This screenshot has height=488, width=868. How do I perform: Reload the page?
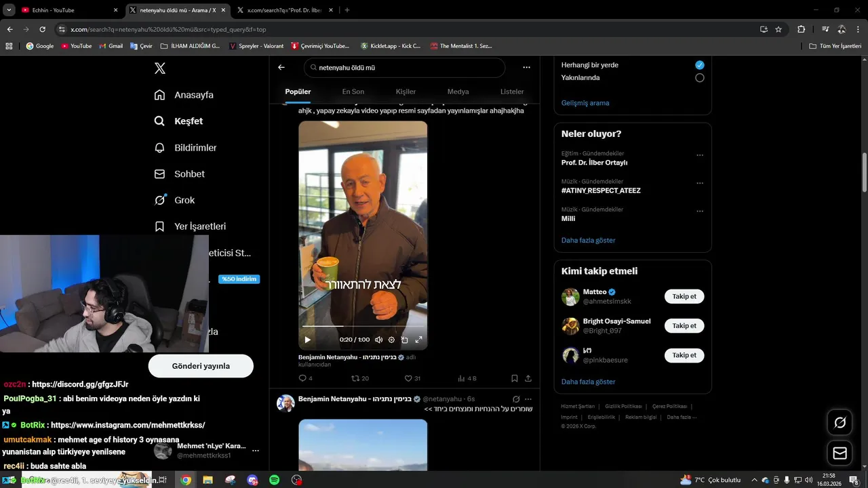(42, 29)
